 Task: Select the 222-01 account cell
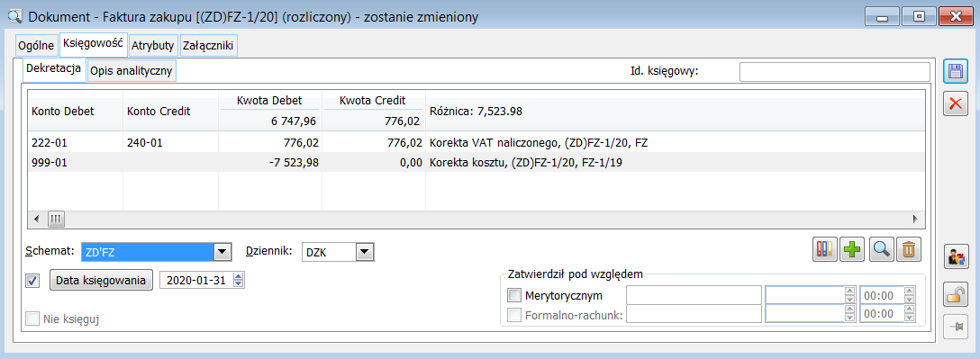(75, 142)
